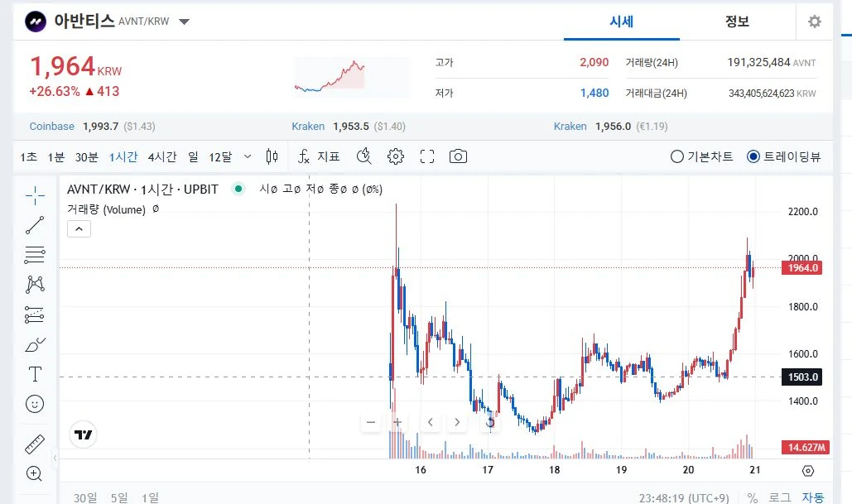Select the brush drawing tool
The image size is (852, 504).
35,344
